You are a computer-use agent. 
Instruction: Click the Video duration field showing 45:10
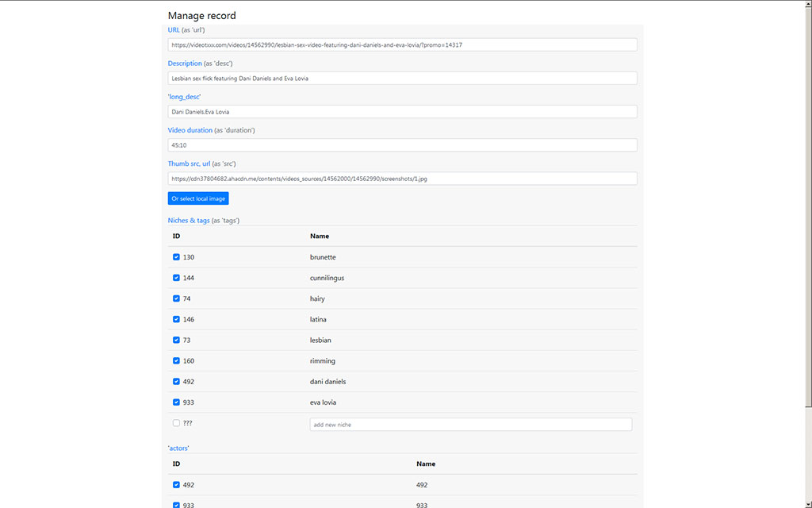402,145
